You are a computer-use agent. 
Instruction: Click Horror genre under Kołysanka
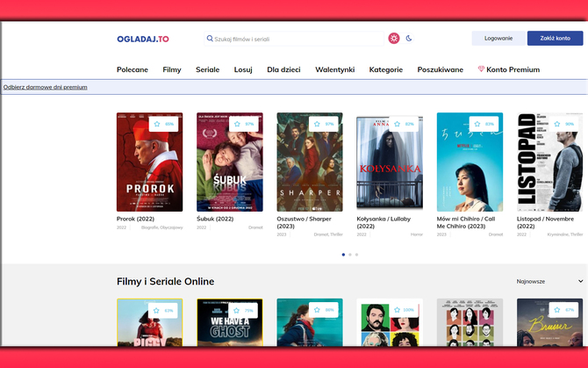point(417,235)
